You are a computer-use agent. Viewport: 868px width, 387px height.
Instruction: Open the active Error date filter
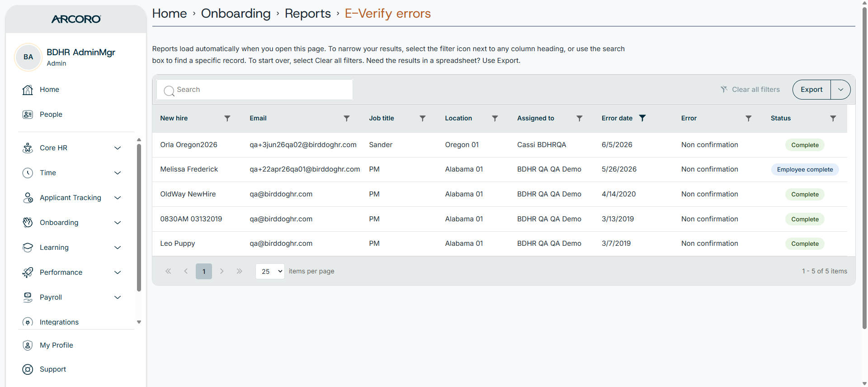[x=642, y=118]
